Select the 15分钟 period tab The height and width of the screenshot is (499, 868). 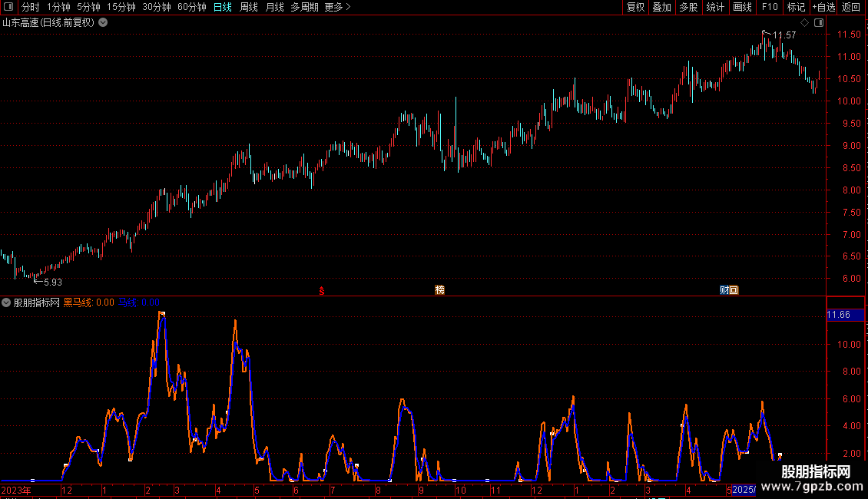click(121, 7)
